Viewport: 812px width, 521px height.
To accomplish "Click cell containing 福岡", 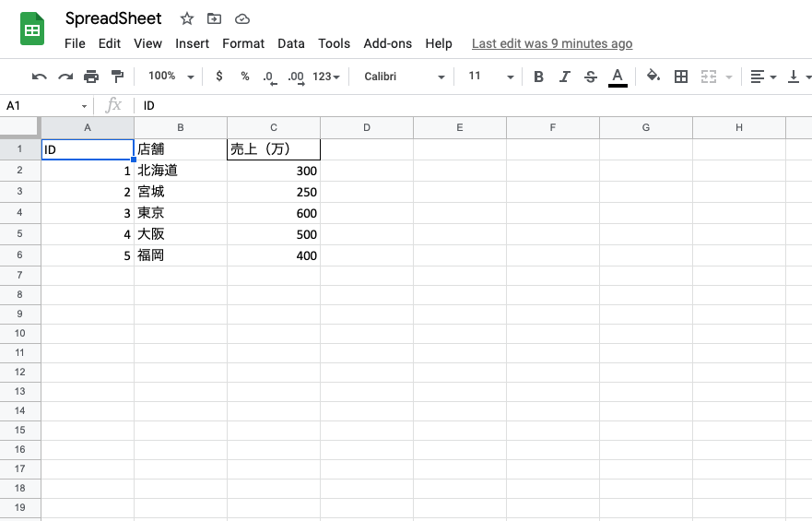I will tap(181, 255).
